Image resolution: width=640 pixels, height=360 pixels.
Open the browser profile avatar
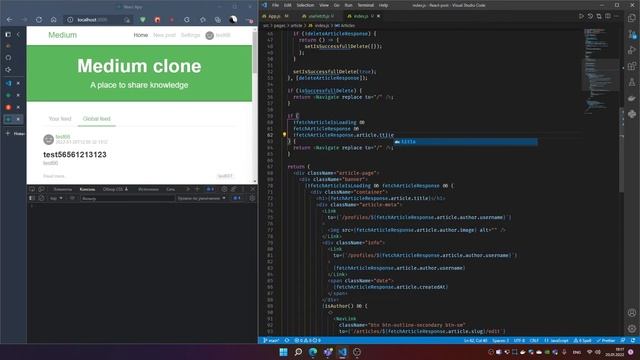pos(233,20)
